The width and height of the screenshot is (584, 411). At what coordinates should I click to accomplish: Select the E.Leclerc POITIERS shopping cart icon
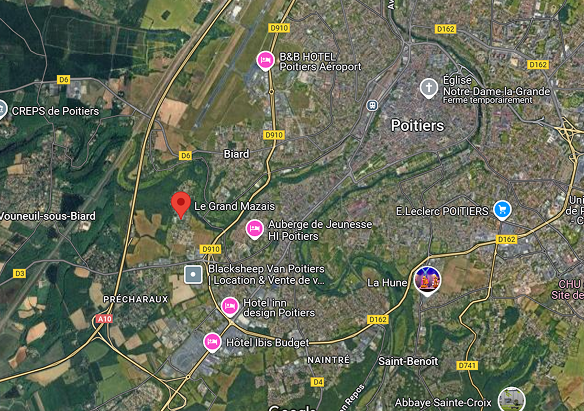click(502, 210)
